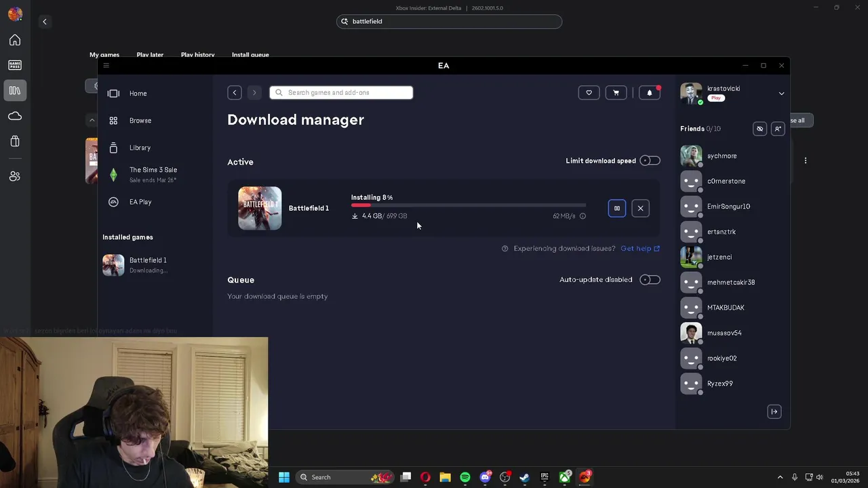Toggle Auto-update switch

[650, 280]
